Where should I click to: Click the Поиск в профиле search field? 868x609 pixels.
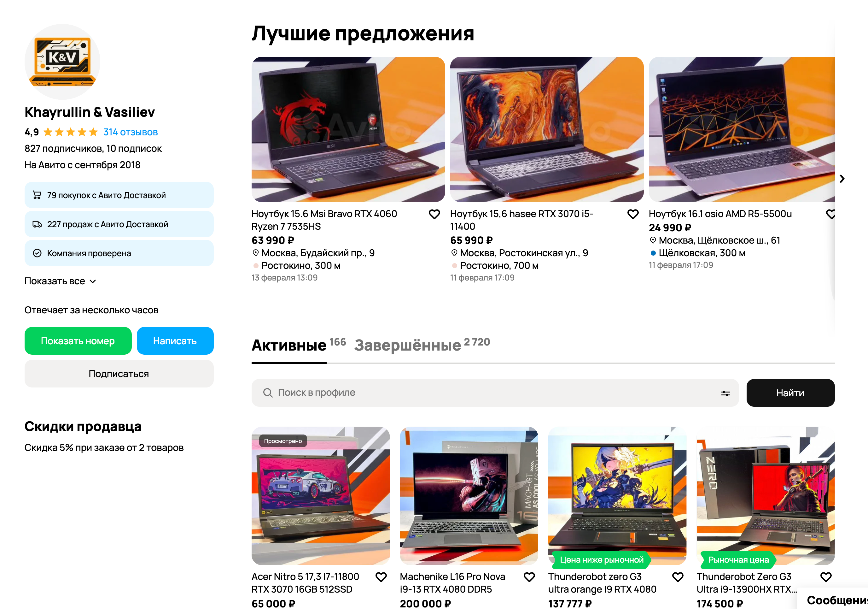495,393
